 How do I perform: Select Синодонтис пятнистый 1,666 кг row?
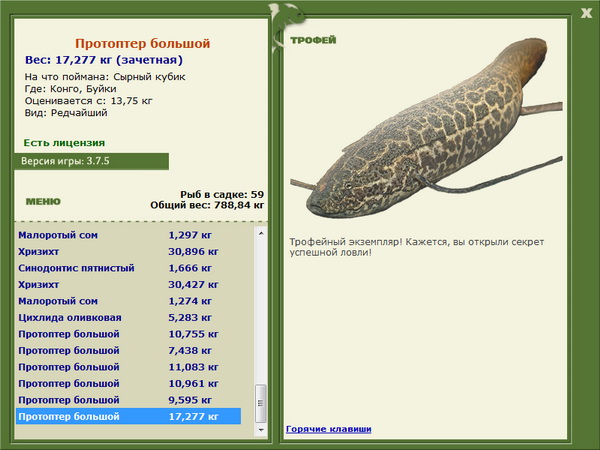click(x=129, y=268)
